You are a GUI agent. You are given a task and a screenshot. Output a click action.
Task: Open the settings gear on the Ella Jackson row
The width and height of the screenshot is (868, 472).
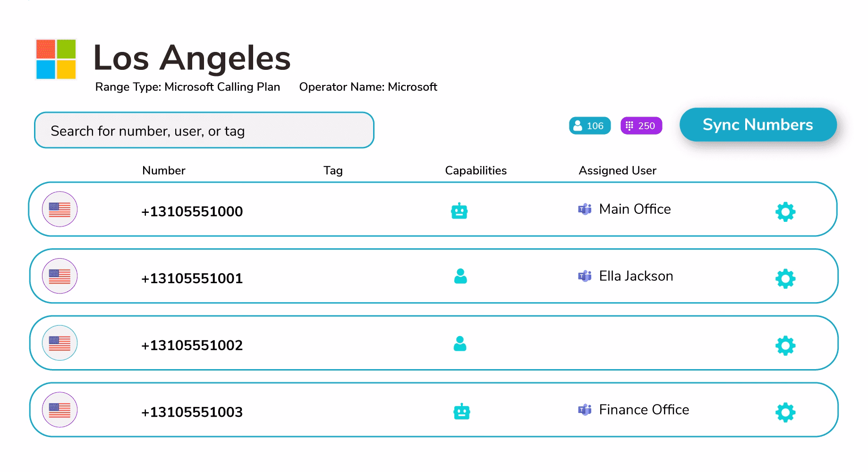click(785, 279)
